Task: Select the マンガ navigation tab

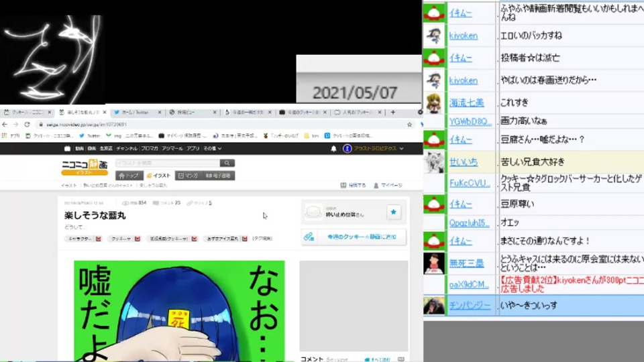Action: point(188,176)
